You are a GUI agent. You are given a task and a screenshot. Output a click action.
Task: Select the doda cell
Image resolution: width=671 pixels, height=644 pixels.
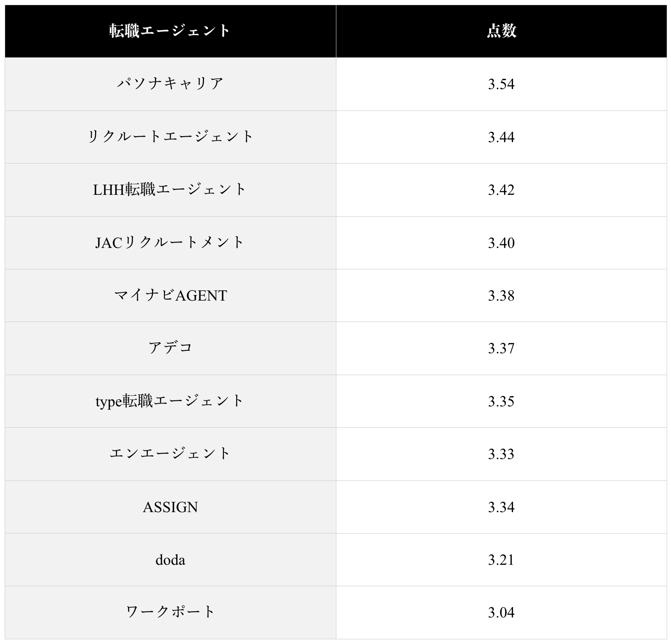coord(170,559)
